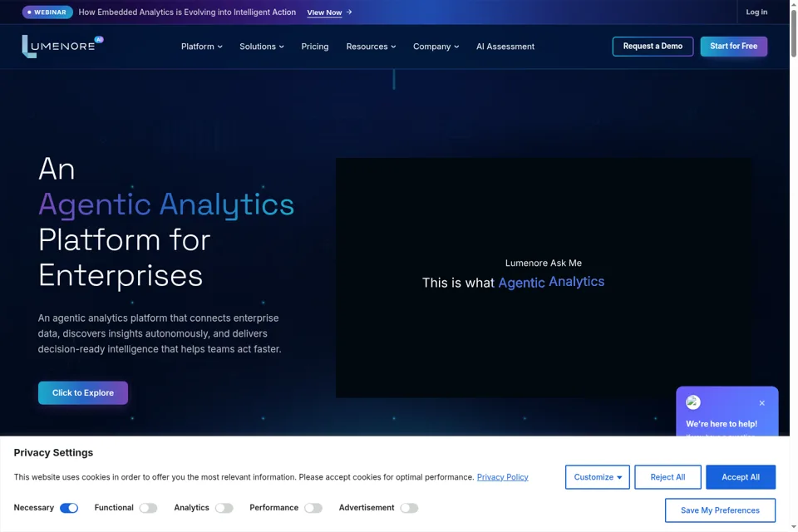
Task: Open the AI Assessment page
Action: [505, 47]
